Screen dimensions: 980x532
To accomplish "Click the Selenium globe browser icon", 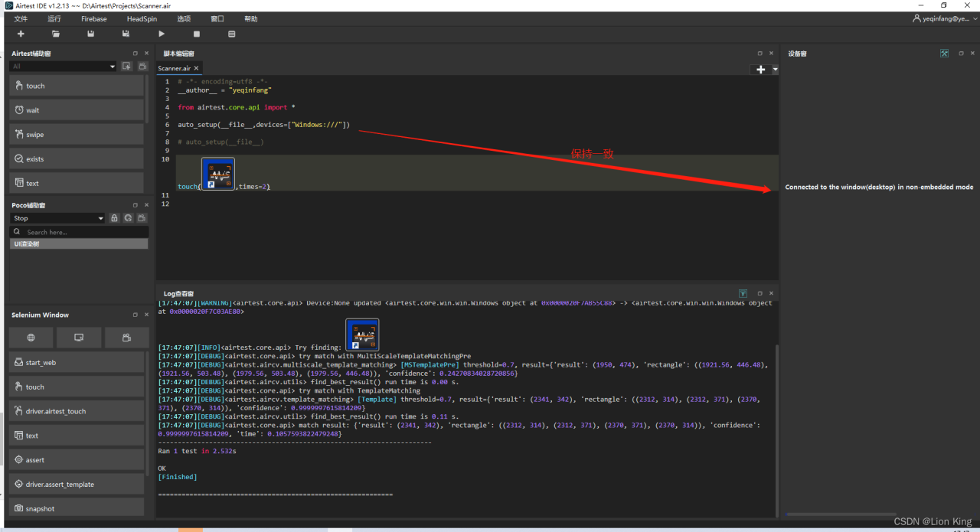I will (x=31, y=337).
